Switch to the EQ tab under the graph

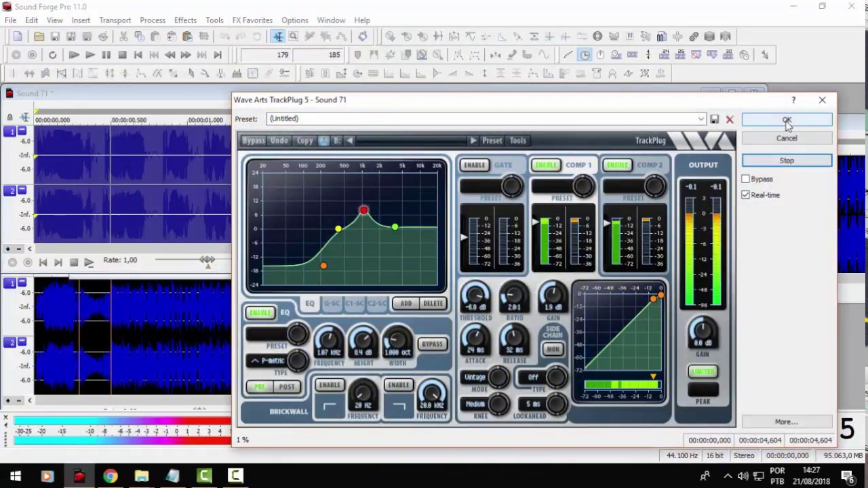(x=310, y=304)
